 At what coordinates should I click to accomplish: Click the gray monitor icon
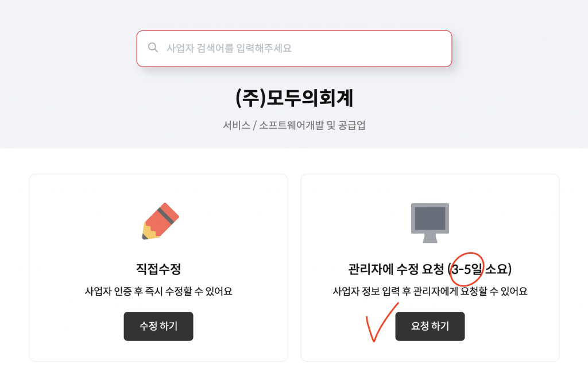click(x=430, y=223)
